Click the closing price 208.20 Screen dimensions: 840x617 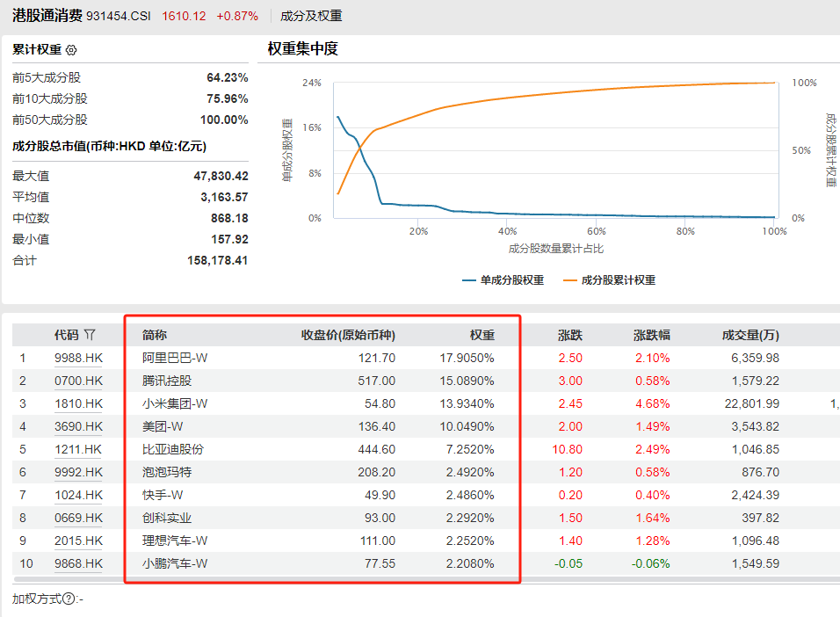pyautogui.click(x=377, y=472)
